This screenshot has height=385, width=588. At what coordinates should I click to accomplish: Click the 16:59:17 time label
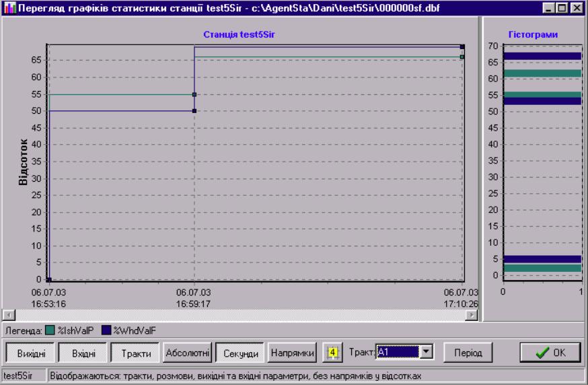pos(193,304)
